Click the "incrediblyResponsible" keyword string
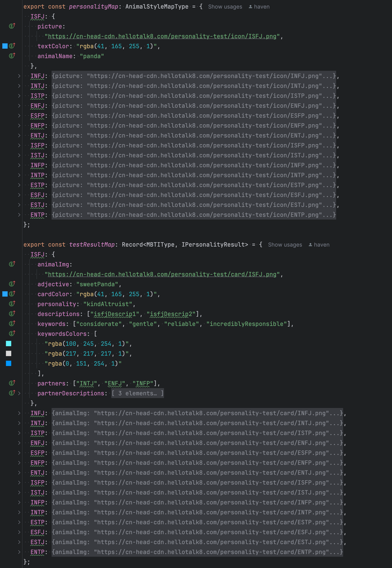This screenshot has width=392, height=568. coord(247,324)
